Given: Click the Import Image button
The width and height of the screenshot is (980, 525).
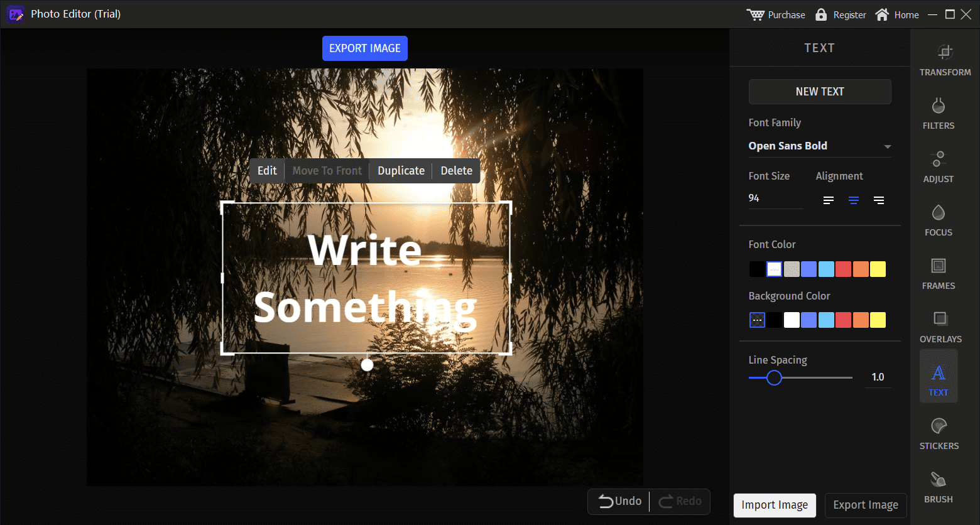Looking at the screenshot, I should pyautogui.click(x=775, y=505).
